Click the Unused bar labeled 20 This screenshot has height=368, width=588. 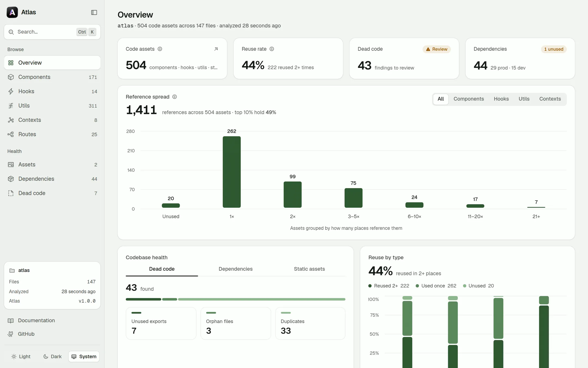click(x=171, y=206)
